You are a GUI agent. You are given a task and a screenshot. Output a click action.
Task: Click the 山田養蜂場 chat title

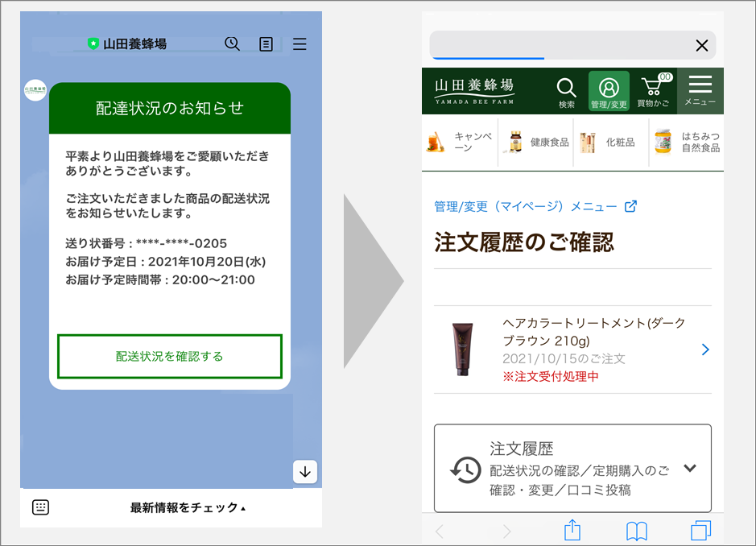[x=134, y=44]
